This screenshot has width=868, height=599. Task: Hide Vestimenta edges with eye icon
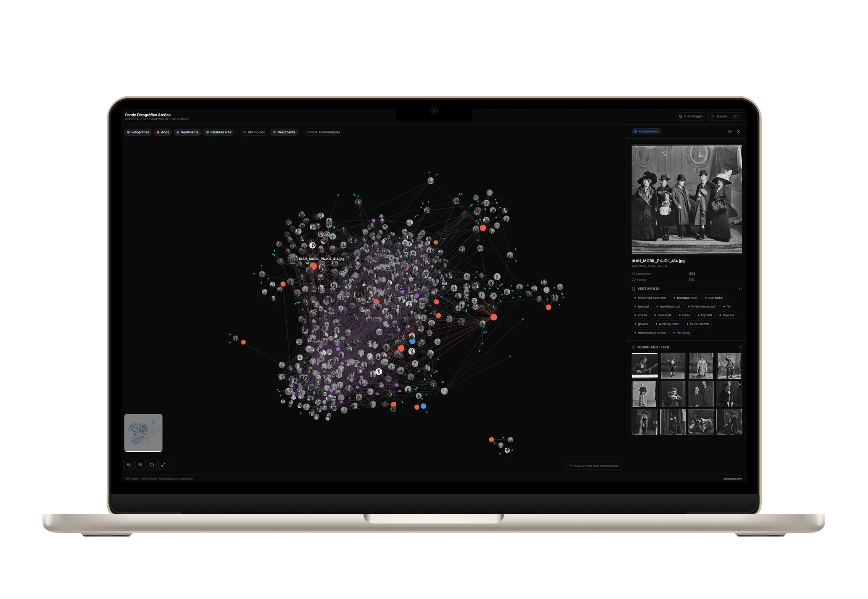click(x=284, y=132)
